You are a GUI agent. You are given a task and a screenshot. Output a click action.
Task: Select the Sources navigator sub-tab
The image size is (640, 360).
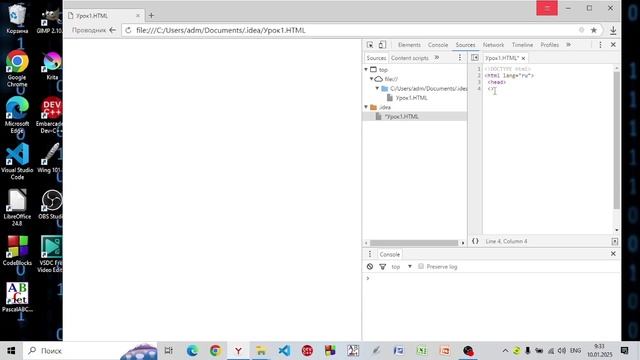pos(376,58)
